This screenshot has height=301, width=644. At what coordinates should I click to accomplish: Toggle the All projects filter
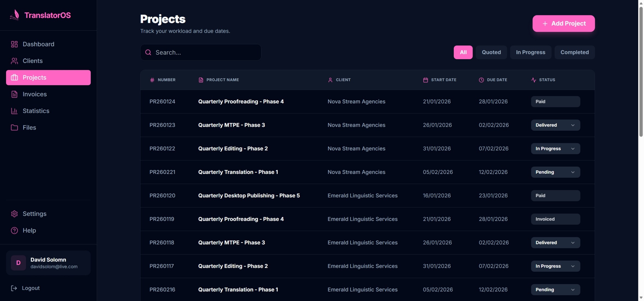click(x=463, y=52)
